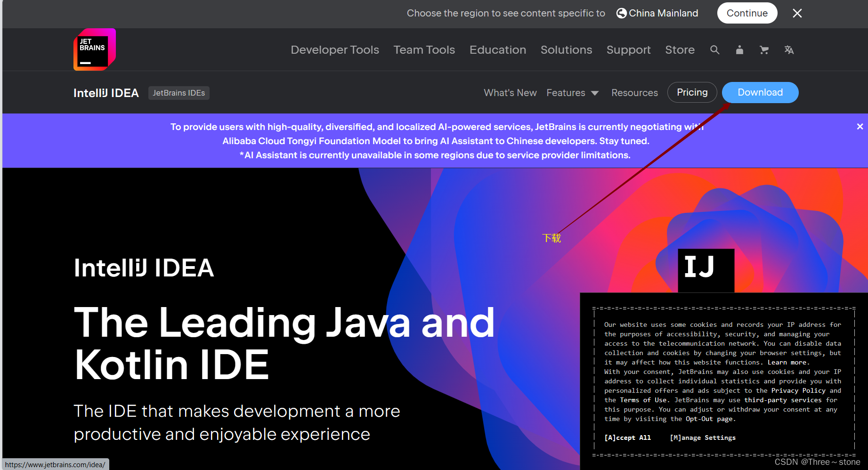The width and height of the screenshot is (868, 470).
Task: View IntelliJ IDEA Pricing
Action: click(x=692, y=92)
